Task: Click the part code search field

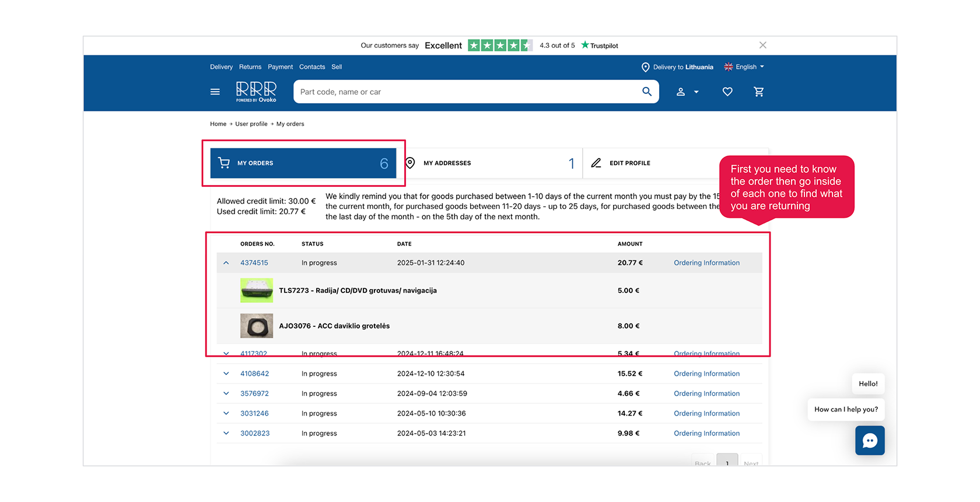Action: coord(467,92)
